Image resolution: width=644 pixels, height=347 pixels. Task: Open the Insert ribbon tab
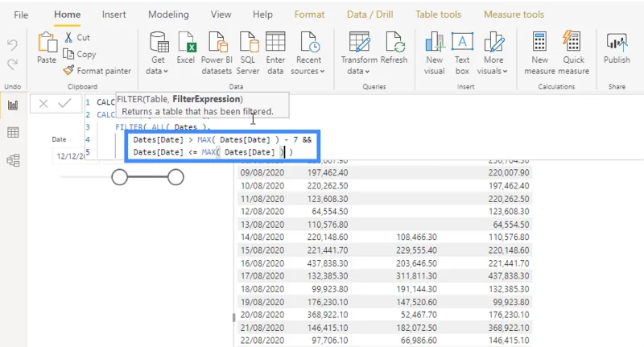click(114, 14)
